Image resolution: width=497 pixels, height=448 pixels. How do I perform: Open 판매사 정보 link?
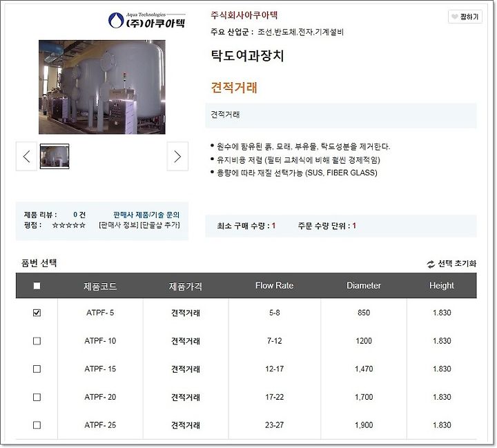pyautogui.click(x=119, y=225)
